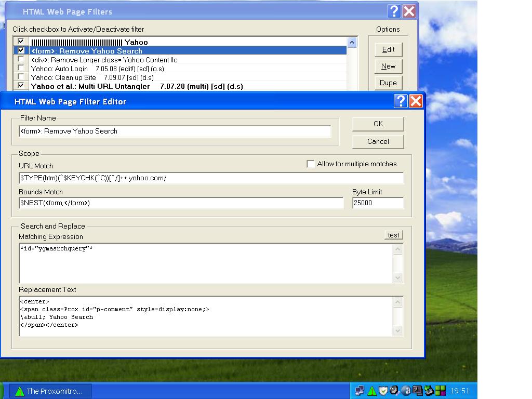Open the white security shield tray icon
This screenshot has height=399, width=532.
(383, 391)
